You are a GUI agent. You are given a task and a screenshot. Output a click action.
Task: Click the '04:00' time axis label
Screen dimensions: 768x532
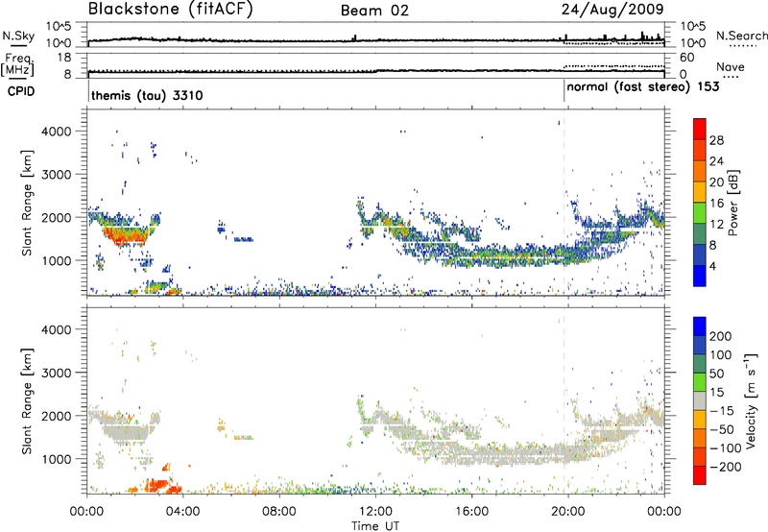pyautogui.click(x=182, y=512)
